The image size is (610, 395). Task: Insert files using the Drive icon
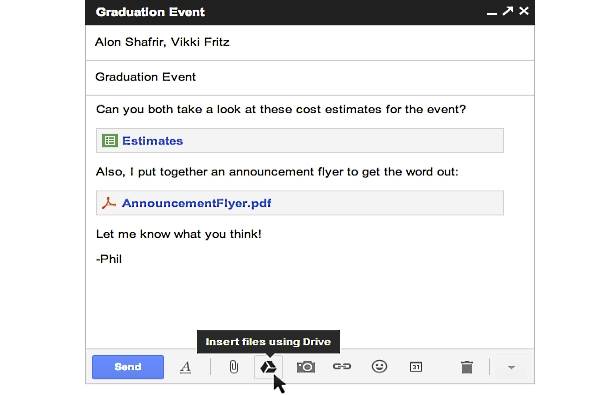pos(268,367)
